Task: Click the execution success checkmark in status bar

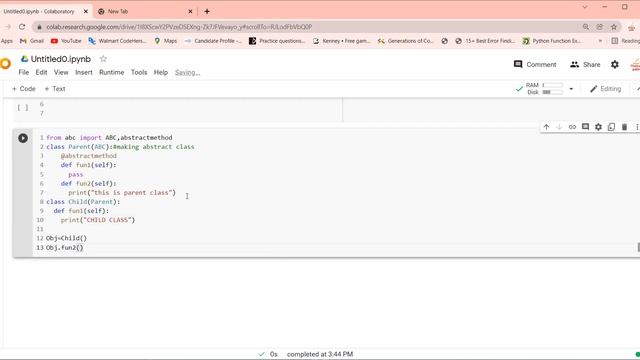Action: [262, 354]
